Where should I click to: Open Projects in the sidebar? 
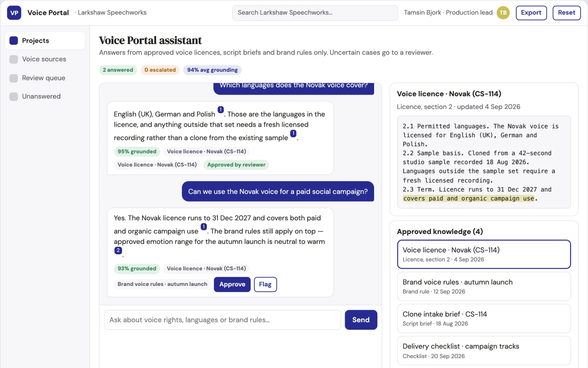click(45, 40)
